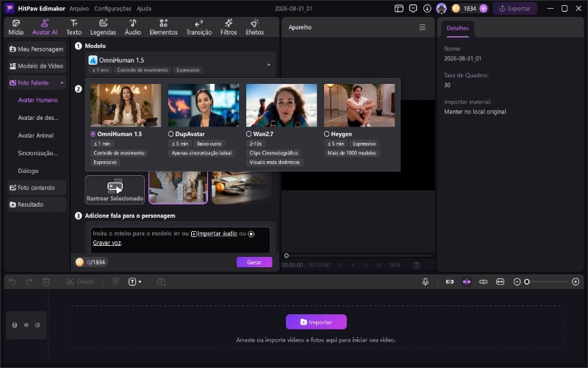Click the undo arrow in timeline toolbar
The image size is (588, 368).
(x=12, y=282)
